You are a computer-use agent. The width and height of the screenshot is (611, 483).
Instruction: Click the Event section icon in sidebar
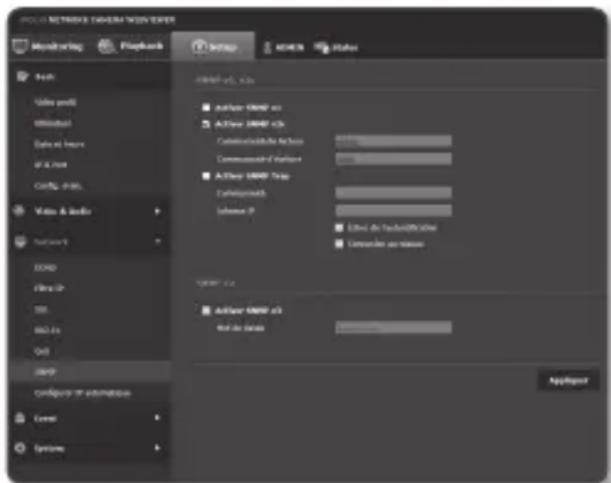point(20,421)
